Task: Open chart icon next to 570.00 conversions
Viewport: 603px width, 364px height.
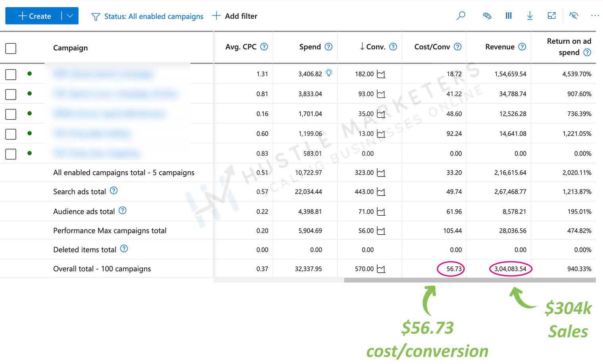Action: tap(381, 269)
